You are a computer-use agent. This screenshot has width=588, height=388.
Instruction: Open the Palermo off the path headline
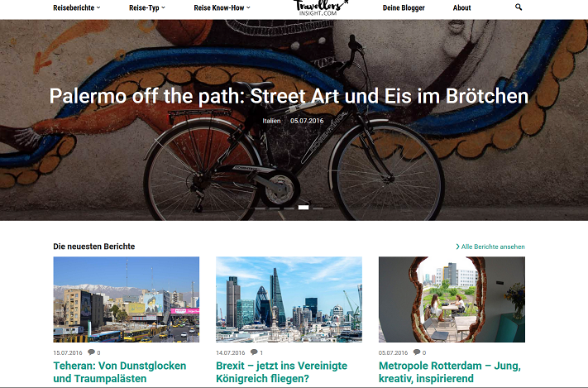[x=289, y=96]
